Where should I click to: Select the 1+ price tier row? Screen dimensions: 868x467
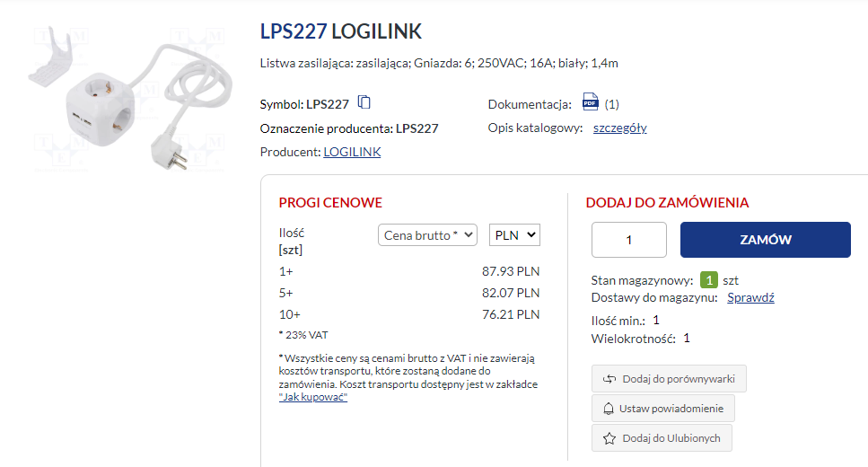(x=409, y=271)
